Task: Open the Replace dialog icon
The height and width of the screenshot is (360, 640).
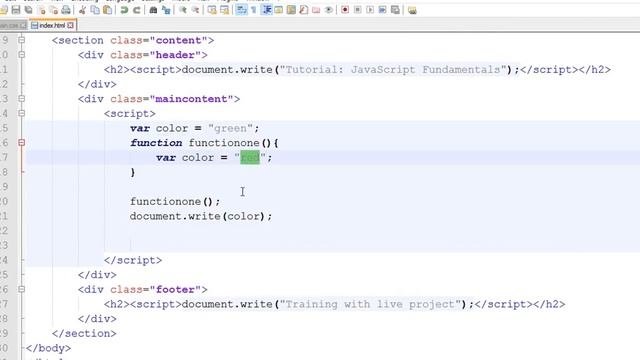Action: tap(166, 10)
